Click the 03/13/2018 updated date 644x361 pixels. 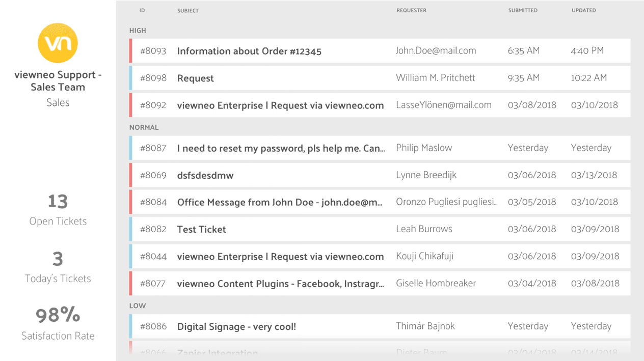click(x=594, y=175)
